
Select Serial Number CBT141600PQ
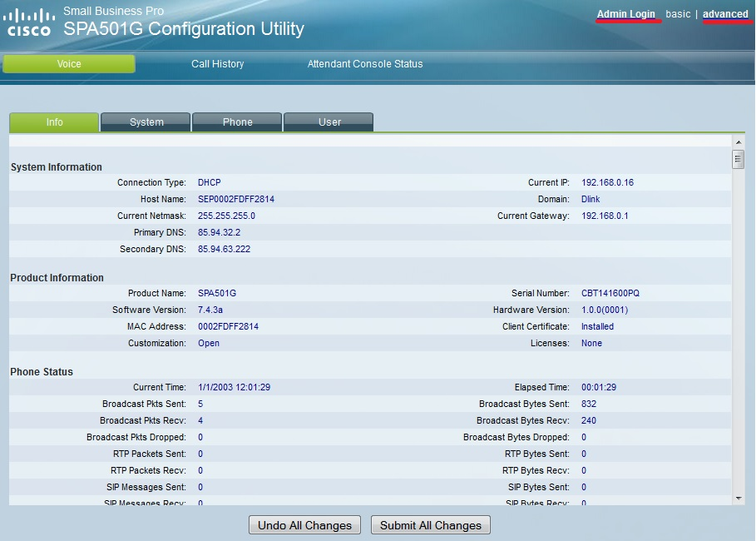click(x=610, y=293)
